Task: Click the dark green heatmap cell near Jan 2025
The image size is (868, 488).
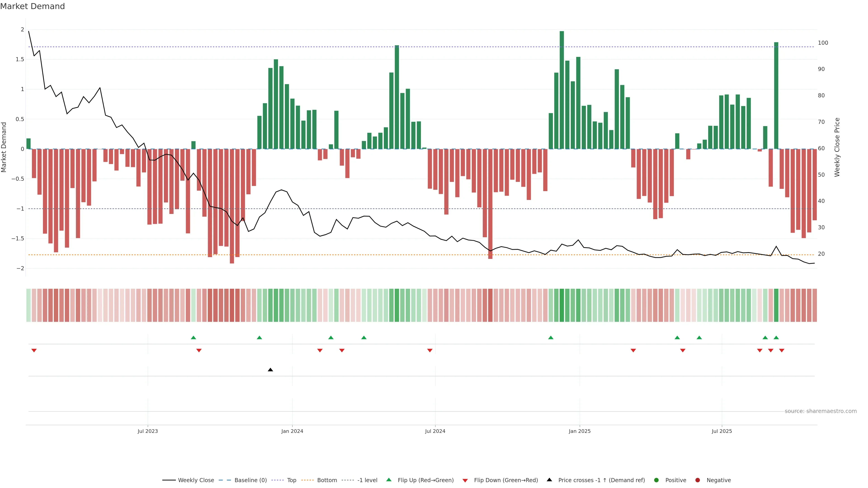Action: [562, 305]
